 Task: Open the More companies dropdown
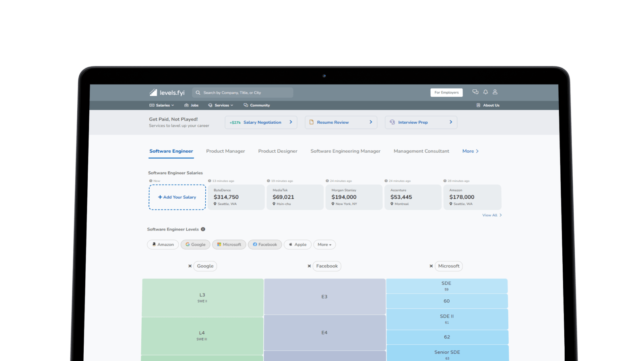324,245
